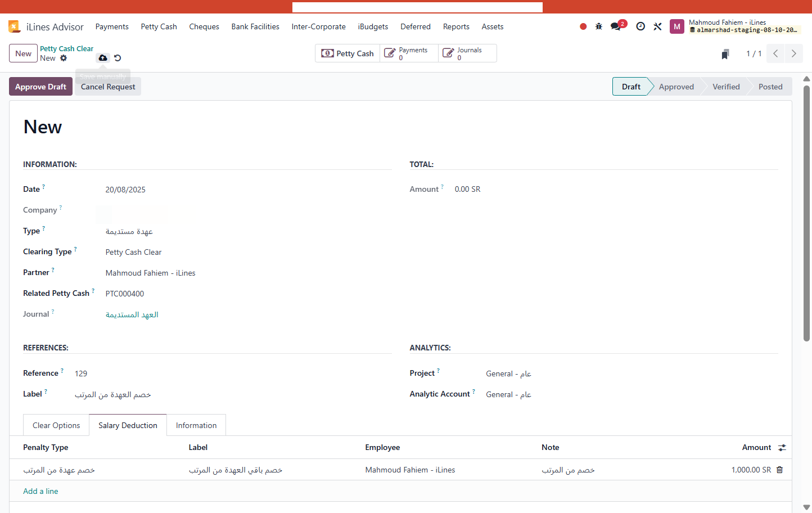Click Add a line link
This screenshot has width=812, height=513.
40,491
